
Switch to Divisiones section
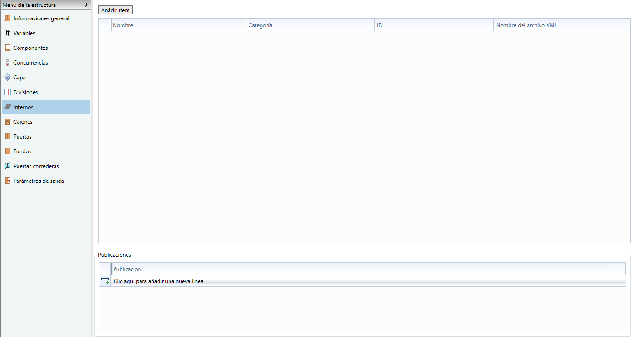click(46, 92)
